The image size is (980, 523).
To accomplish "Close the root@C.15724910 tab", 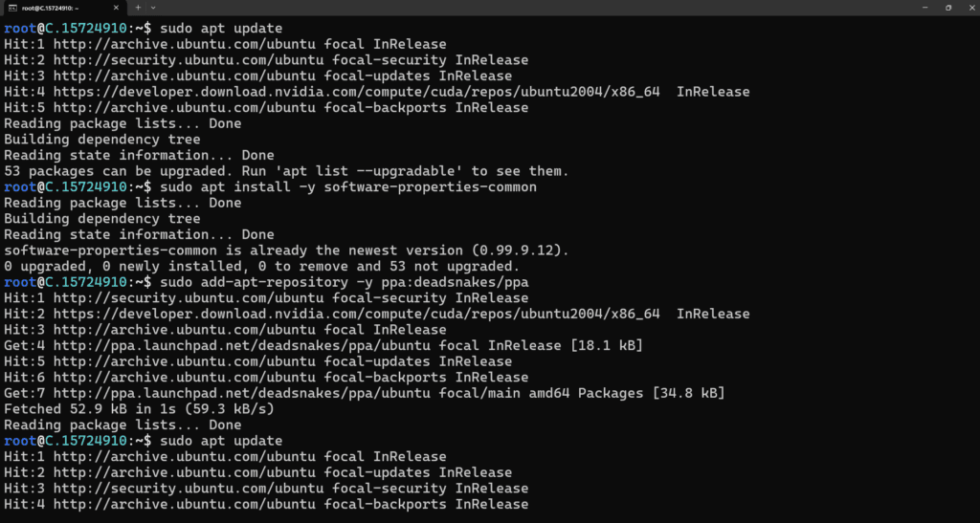I will coord(116,8).
